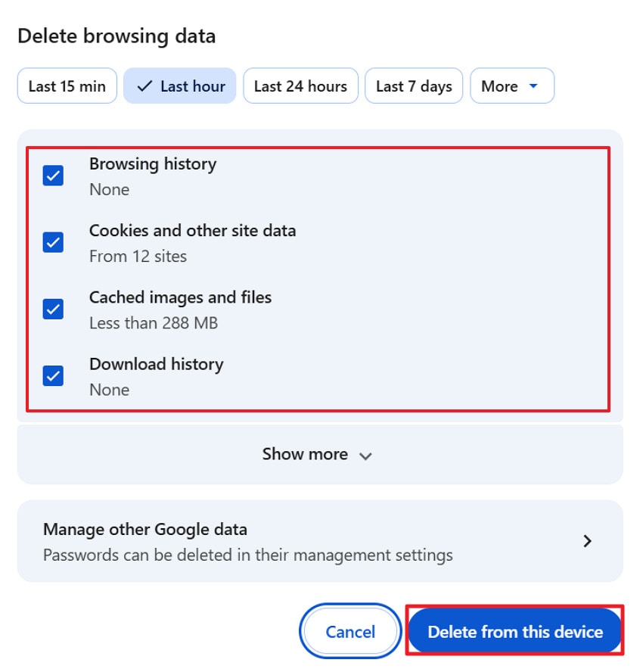The image size is (643, 672).
Task: Disable Cached images and files deletion
Action: click(x=52, y=309)
